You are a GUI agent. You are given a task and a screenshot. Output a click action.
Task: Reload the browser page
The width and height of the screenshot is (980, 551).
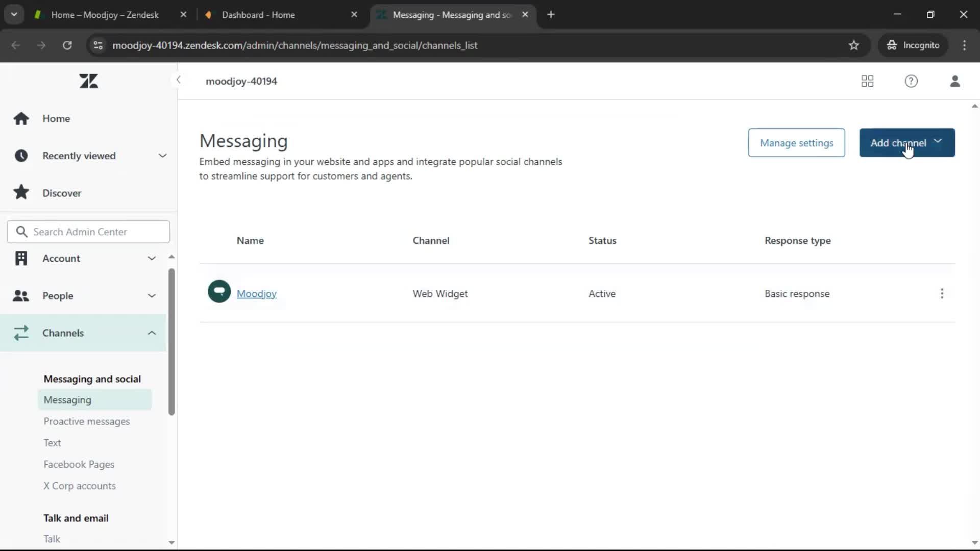[x=67, y=45]
